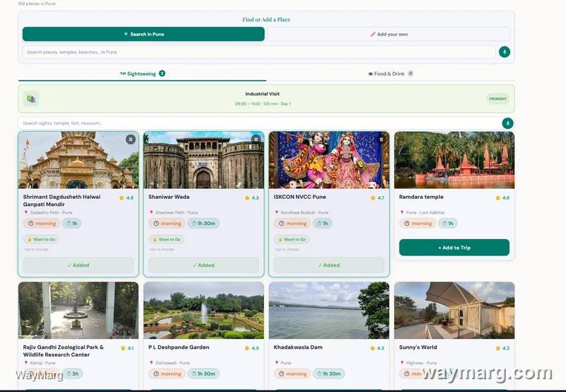This screenshot has width=566, height=392.
Task: Click the location pin for Shaniwar Peth
Action: click(151, 212)
